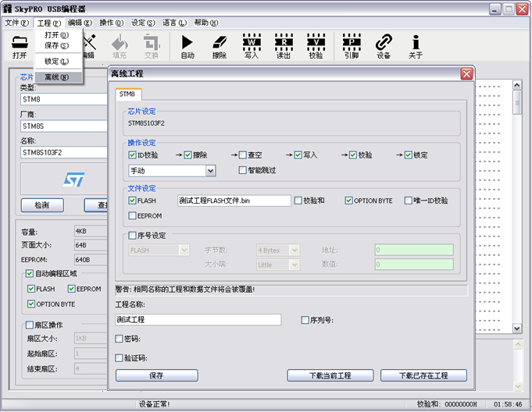Click the 地址 address field

414,250
